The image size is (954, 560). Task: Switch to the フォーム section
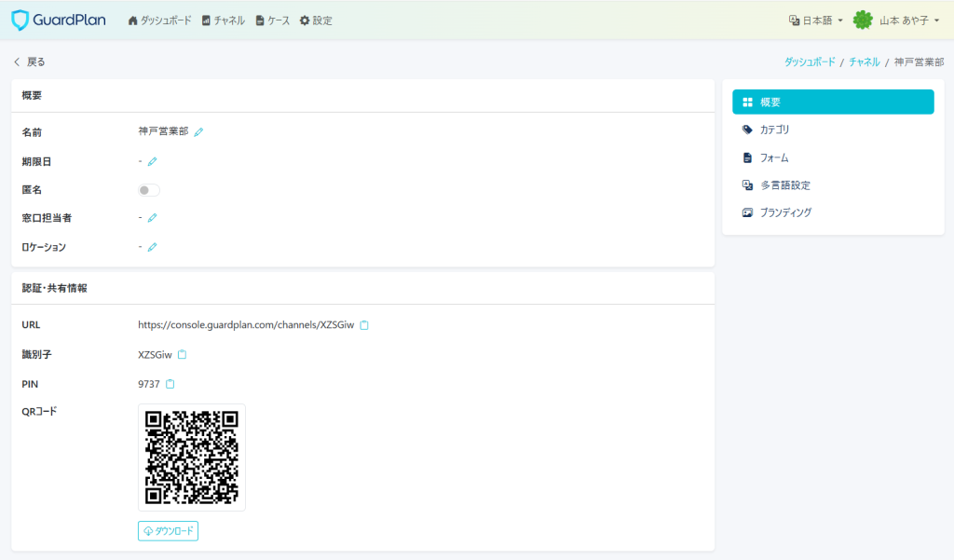773,157
